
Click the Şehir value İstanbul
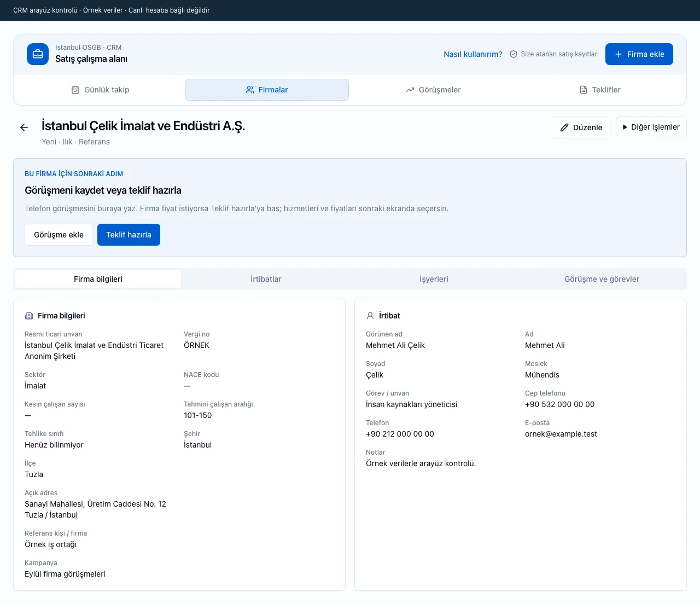point(197,445)
